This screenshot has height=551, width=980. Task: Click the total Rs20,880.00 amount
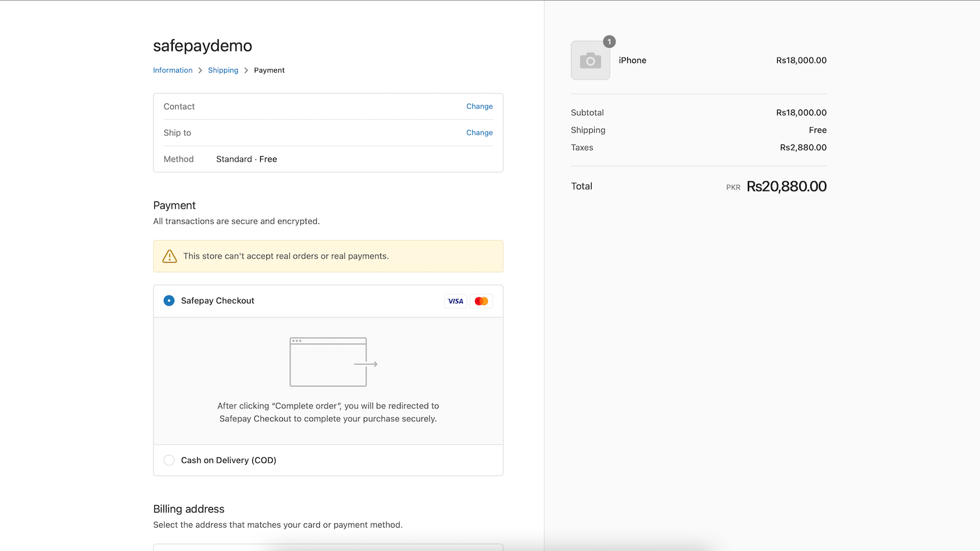coord(786,187)
